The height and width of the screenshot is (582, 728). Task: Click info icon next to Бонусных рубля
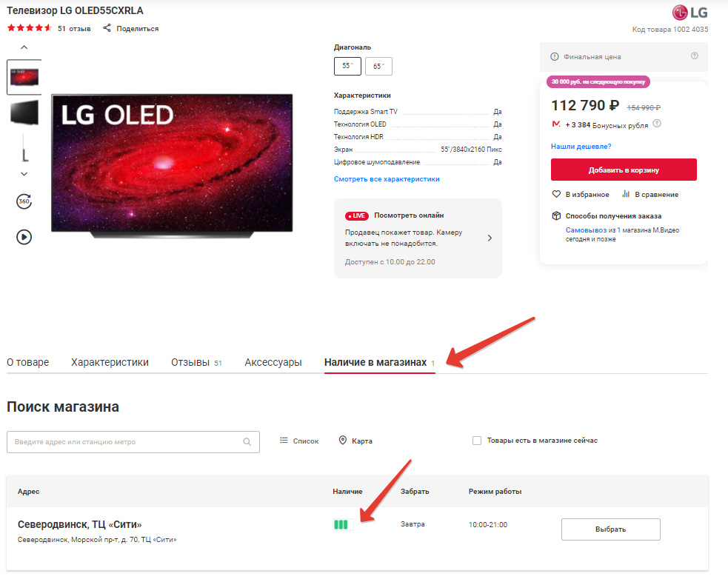[x=657, y=124]
